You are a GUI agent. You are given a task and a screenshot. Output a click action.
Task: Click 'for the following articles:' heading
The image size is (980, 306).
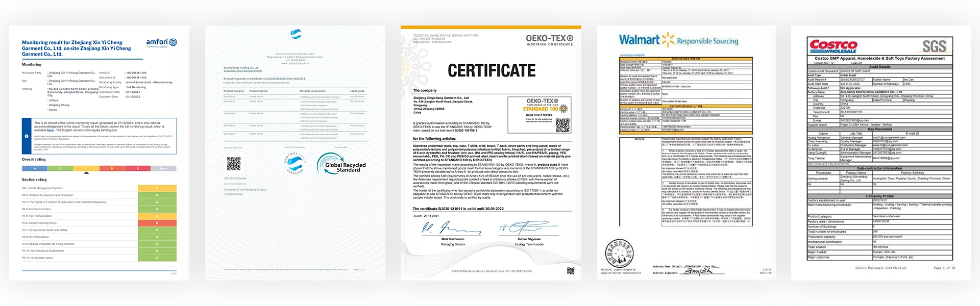pyautogui.click(x=435, y=139)
